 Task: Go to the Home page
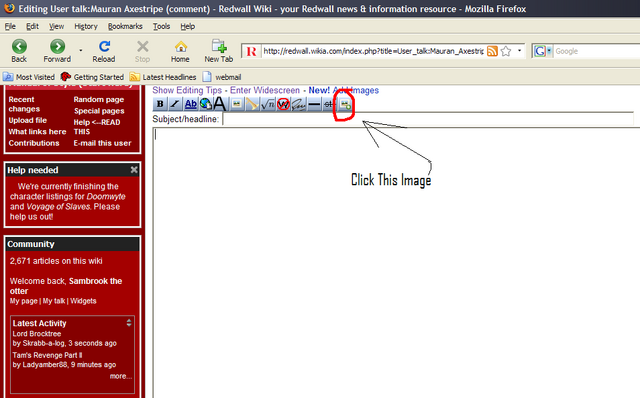180,51
